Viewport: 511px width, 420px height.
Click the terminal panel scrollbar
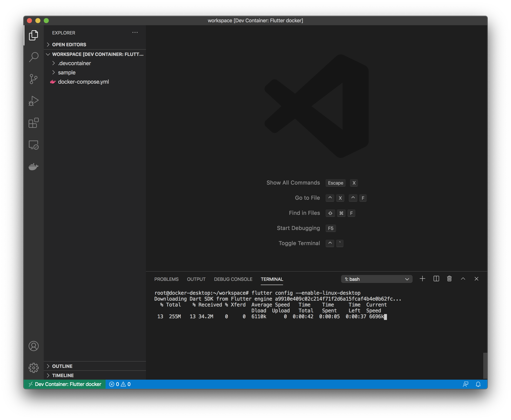[485, 366]
